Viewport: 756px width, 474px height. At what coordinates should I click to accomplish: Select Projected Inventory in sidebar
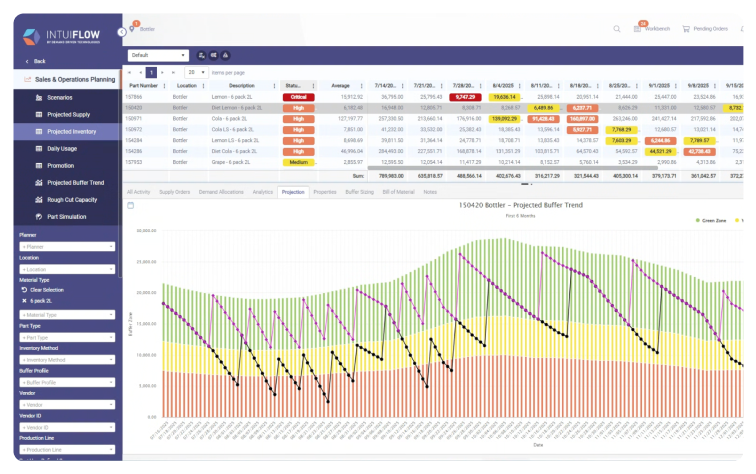pos(67,132)
